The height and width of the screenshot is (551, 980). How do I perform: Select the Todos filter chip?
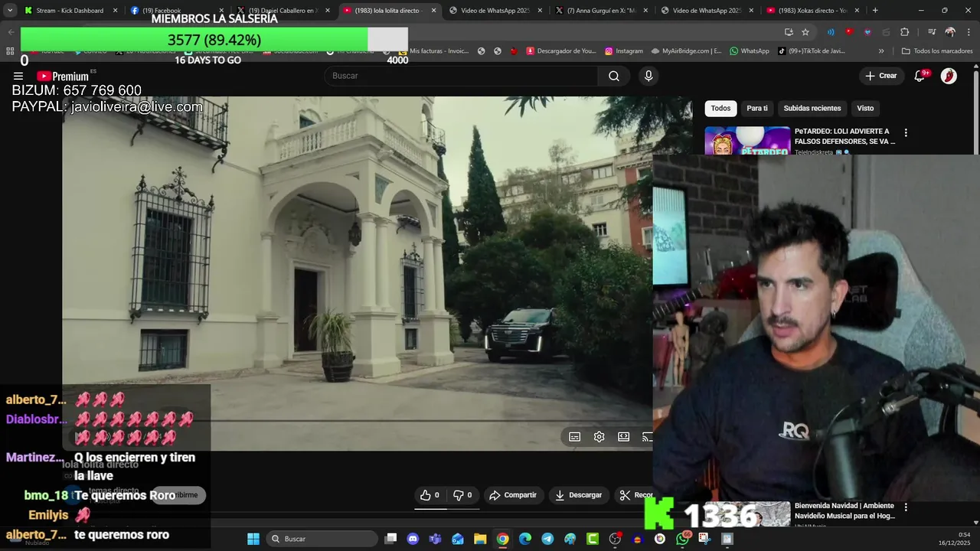pyautogui.click(x=720, y=108)
